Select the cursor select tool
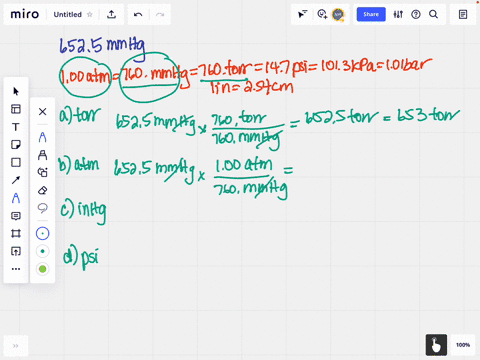The height and width of the screenshot is (360, 480). [16, 91]
